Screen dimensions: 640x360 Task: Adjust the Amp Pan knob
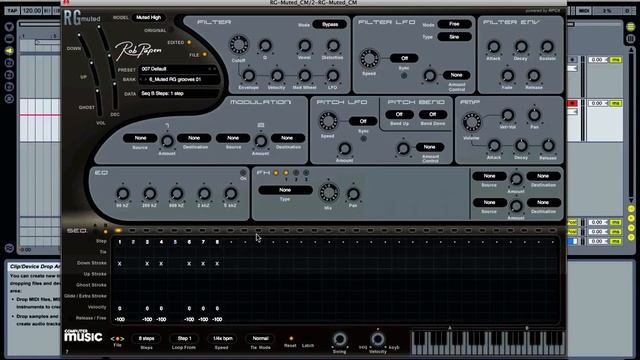tap(534, 116)
